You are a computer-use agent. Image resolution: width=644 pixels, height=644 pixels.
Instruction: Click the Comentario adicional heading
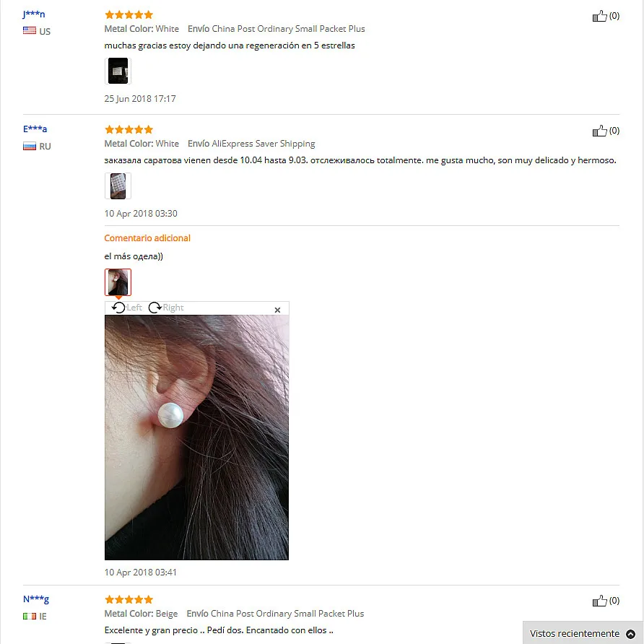[x=147, y=238]
